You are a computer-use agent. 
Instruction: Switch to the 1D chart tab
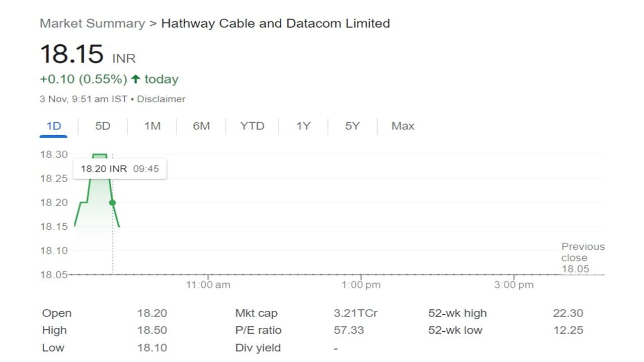(x=54, y=126)
